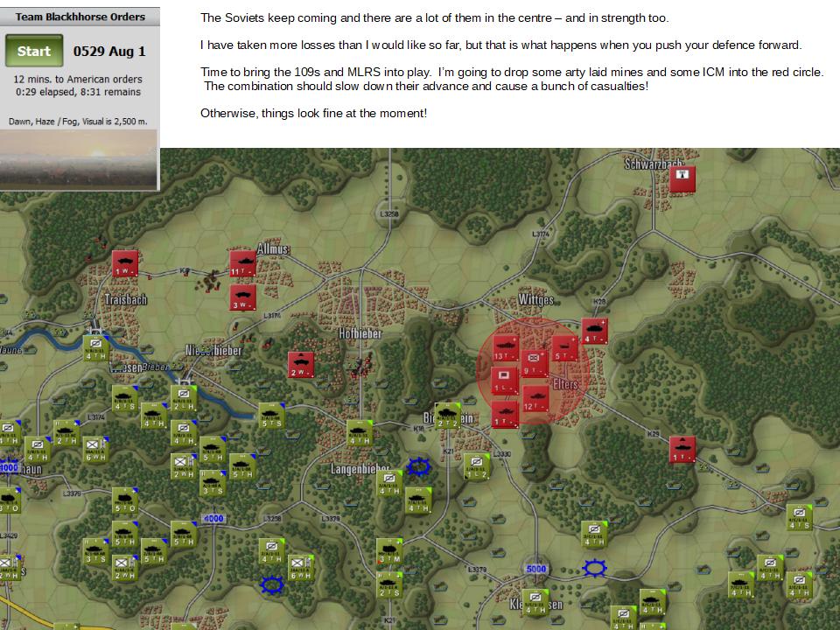Select the red radar counter at Schwarzbach
The height and width of the screenshot is (630, 840).
682,178
